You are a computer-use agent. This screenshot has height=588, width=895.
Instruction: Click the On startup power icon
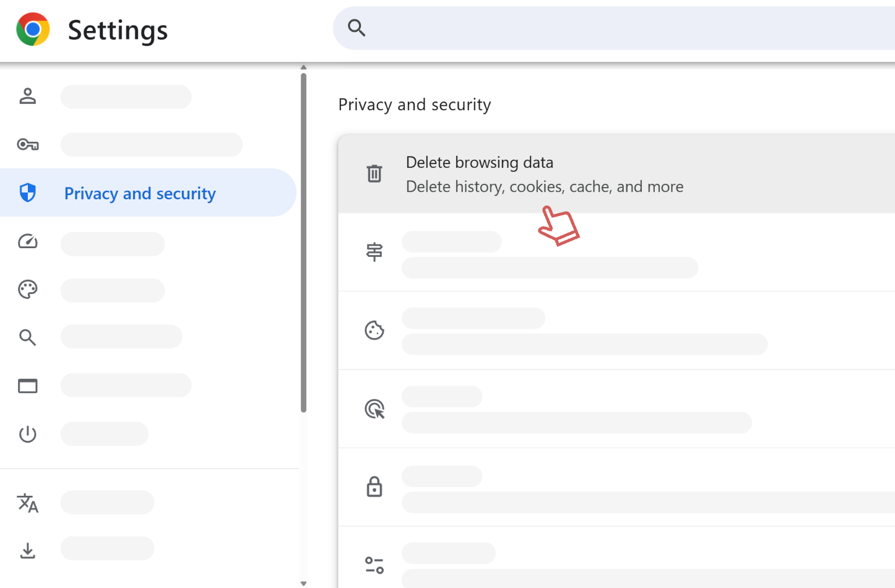coord(28,433)
